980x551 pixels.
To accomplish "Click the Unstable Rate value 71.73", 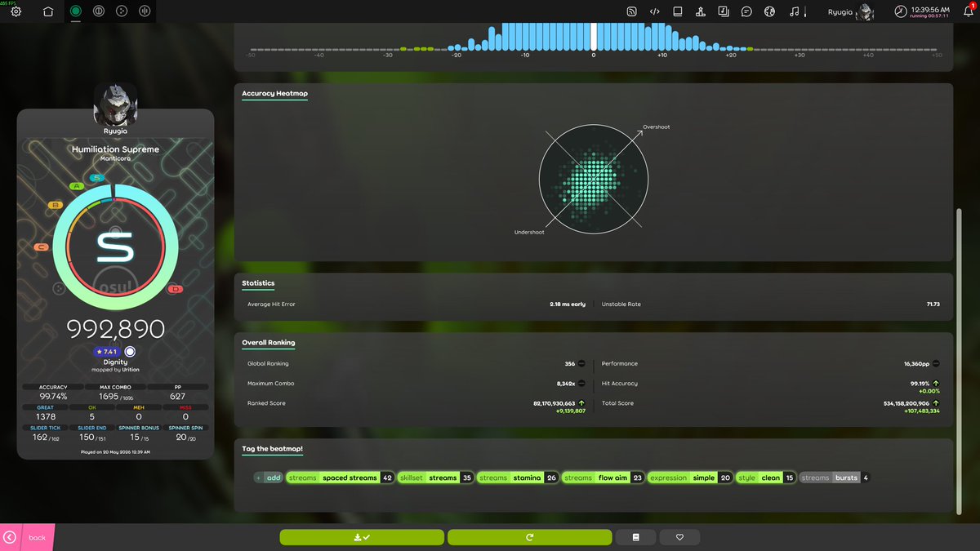I will (x=933, y=304).
